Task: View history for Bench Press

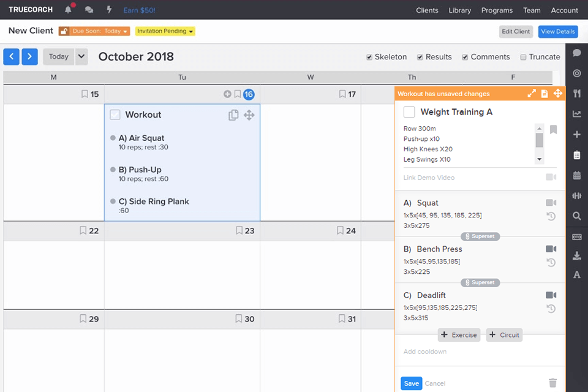Action: click(551, 262)
